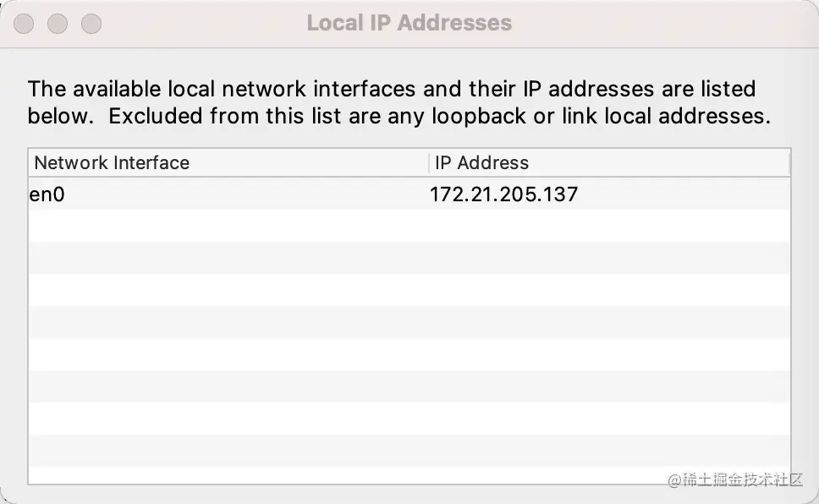Click the middle gray minimize window button

tap(58, 24)
